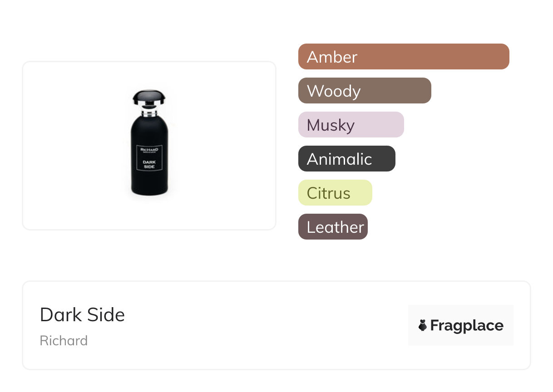
Task: Choose the Musky accord bar
Action: click(x=351, y=125)
